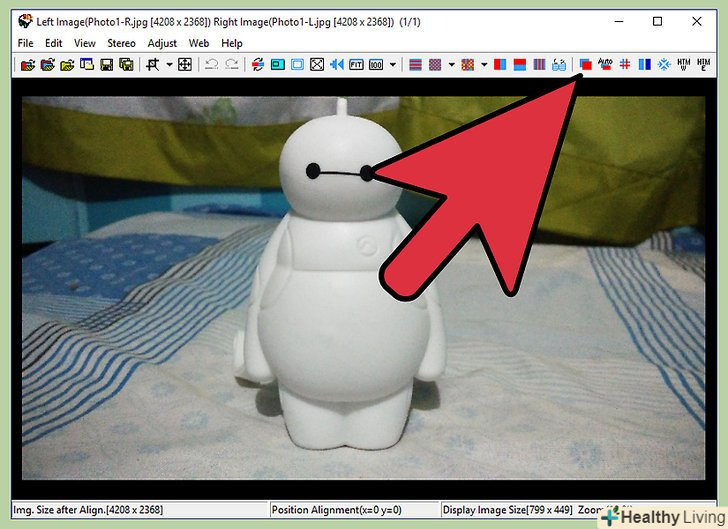Run Auto alignment icon
Viewport: 728px width, 529px height.
[605, 64]
